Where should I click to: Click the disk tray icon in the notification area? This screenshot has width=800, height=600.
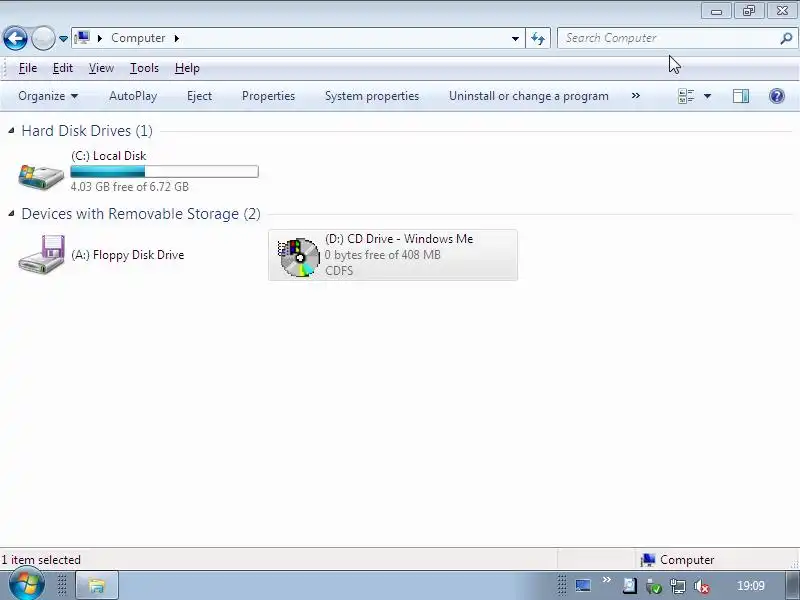pyautogui.click(x=630, y=586)
